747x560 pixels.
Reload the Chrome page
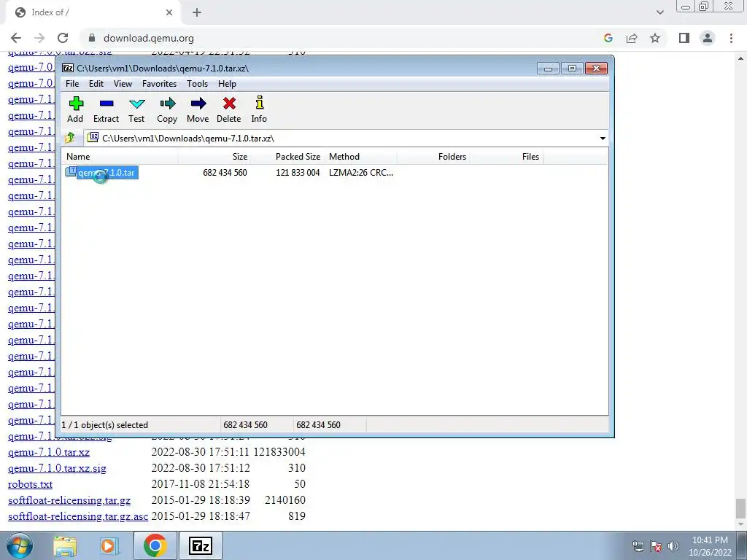(63, 38)
